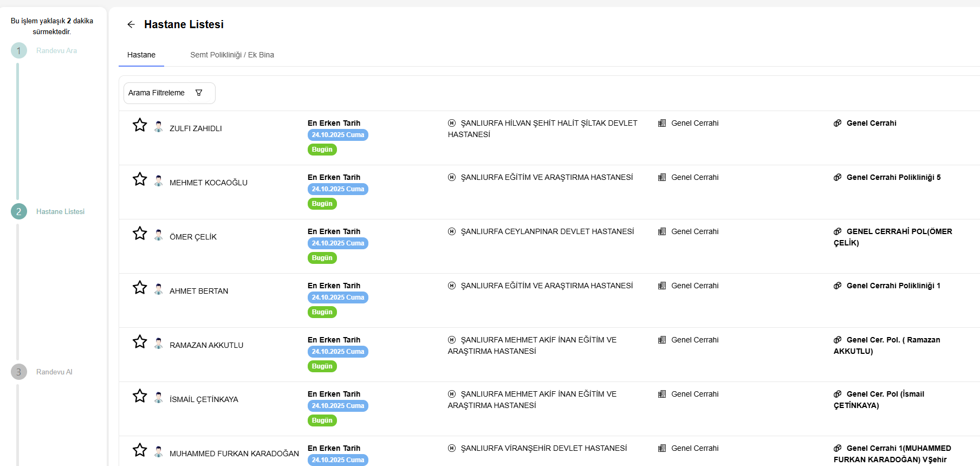The image size is (980, 466).
Task: Click the star icon next to AHMET BERTAN
Action: 140,288
